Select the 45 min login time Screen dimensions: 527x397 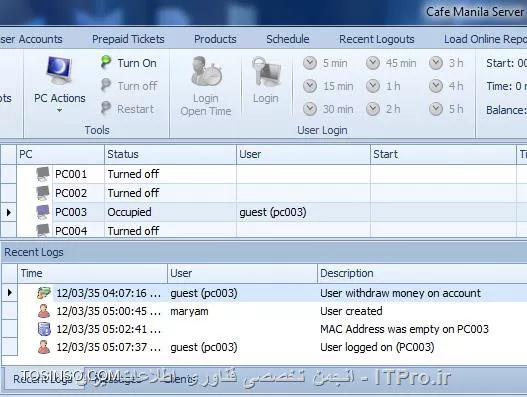[x=391, y=63]
